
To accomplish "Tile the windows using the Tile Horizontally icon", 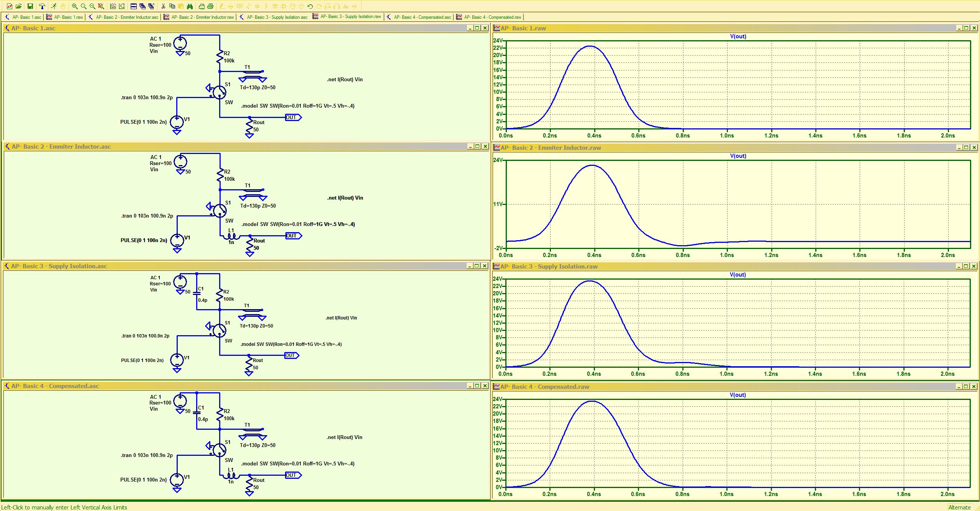I will 134,6.
